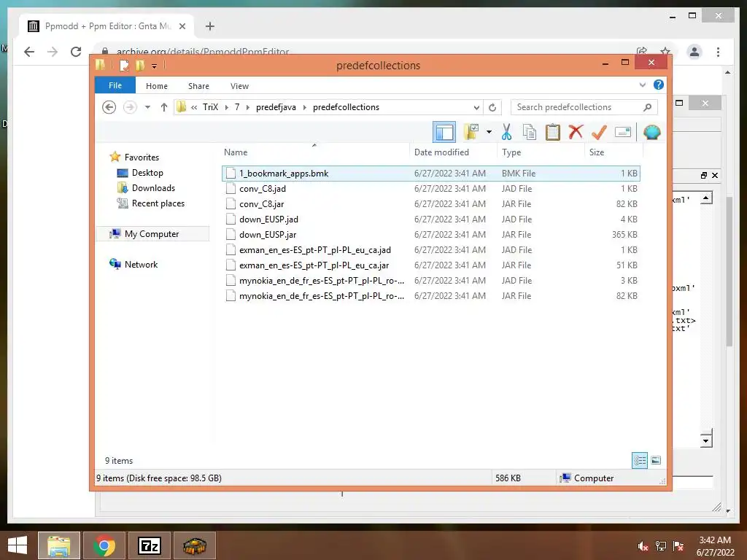This screenshot has width=747, height=560.
Task: Switch to details view icon
Action: tap(639, 460)
